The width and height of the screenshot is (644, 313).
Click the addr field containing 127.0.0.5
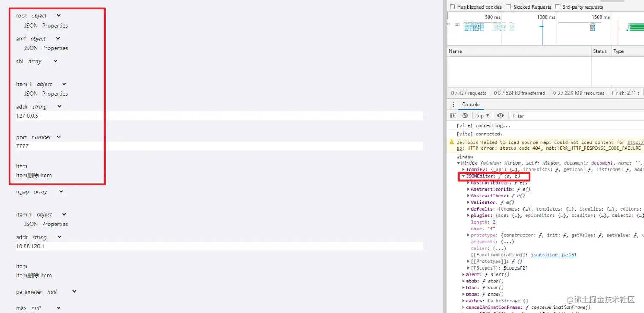219,116
